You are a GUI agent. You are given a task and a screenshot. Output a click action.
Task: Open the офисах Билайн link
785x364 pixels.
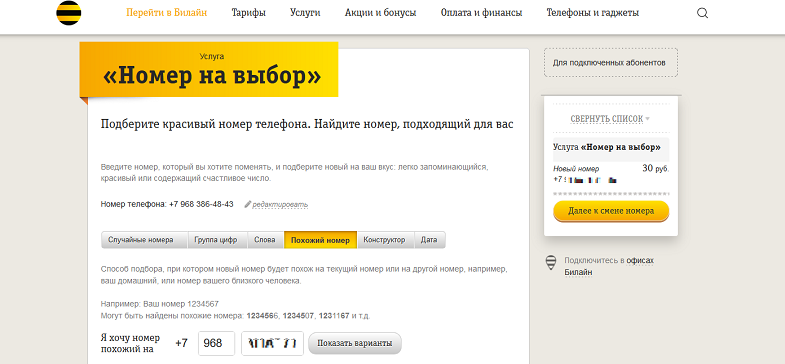(x=609, y=266)
